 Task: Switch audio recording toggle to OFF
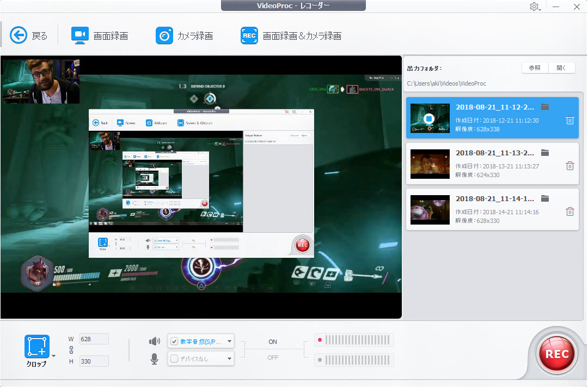click(x=272, y=358)
